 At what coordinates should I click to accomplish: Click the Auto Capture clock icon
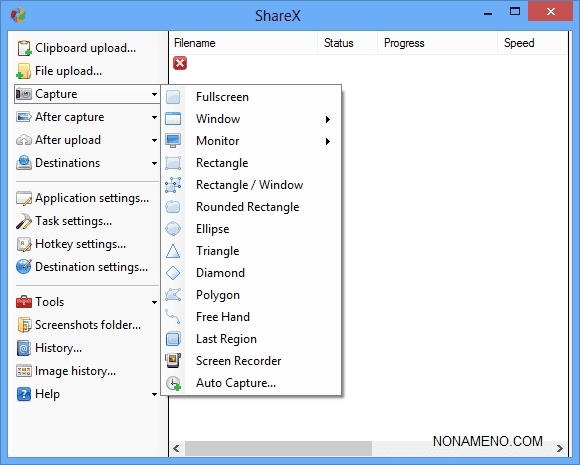tap(173, 383)
